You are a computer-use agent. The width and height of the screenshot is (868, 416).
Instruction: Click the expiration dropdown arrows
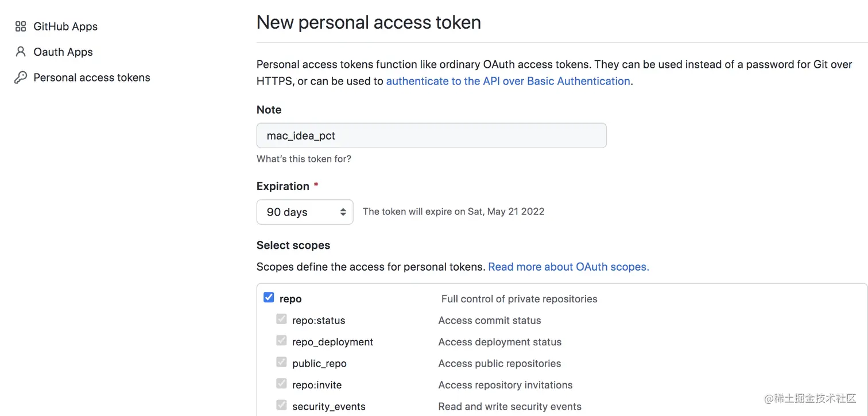pyautogui.click(x=343, y=212)
